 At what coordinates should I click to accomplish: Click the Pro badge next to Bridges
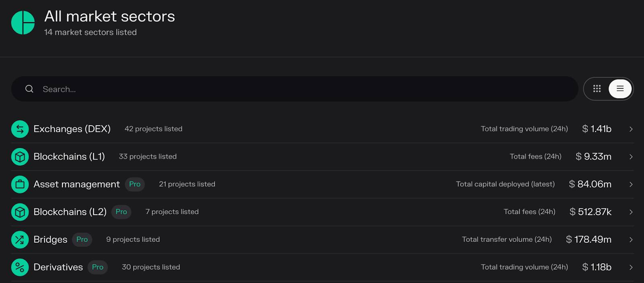click(x=82, y=239)
